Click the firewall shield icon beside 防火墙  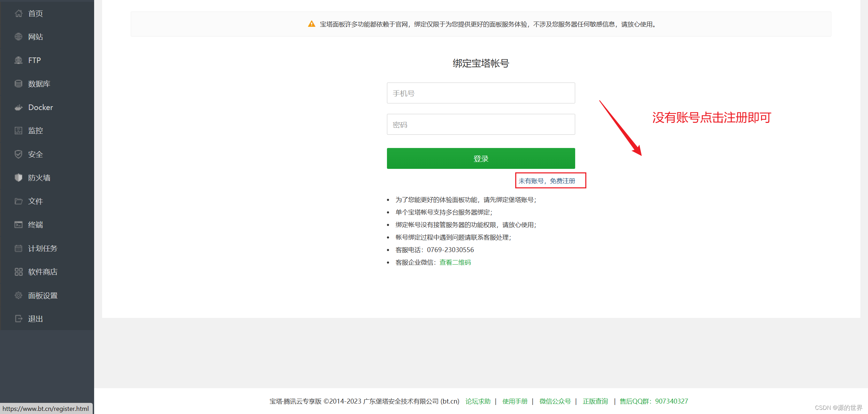tap(18, 178)
